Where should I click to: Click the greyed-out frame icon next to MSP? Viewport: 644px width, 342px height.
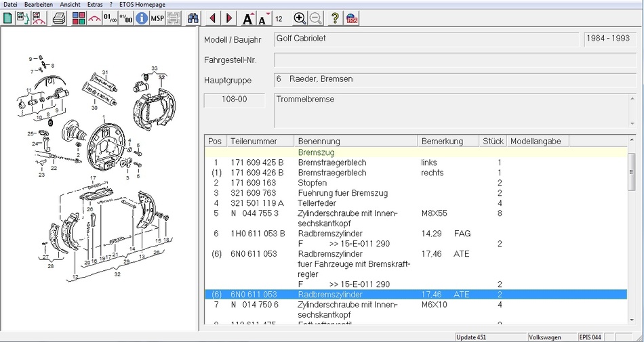(174, 18)
